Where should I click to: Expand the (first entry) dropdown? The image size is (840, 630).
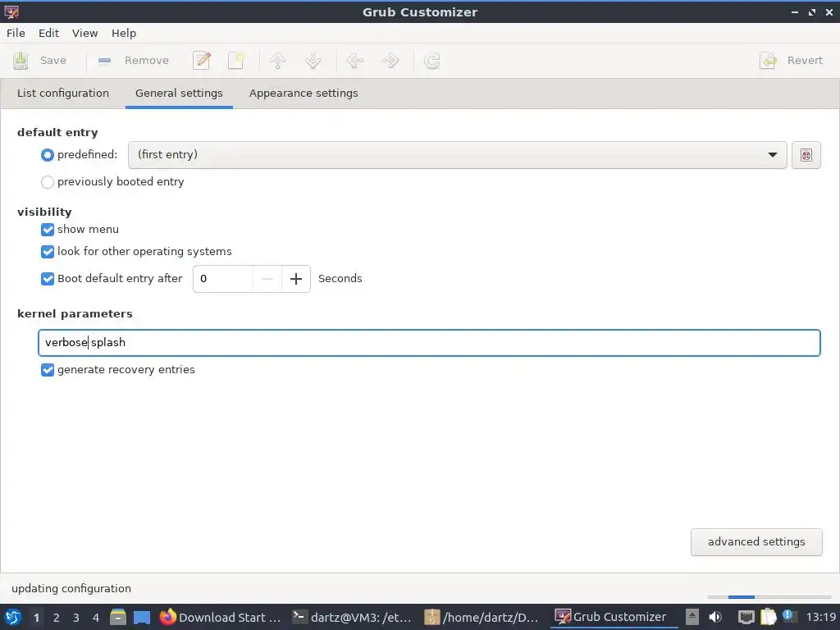457,155
